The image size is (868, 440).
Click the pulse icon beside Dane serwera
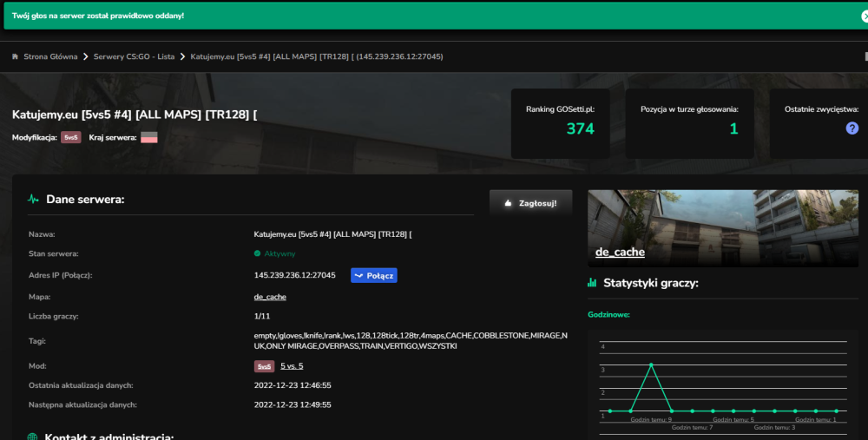(x=33, y=200)
